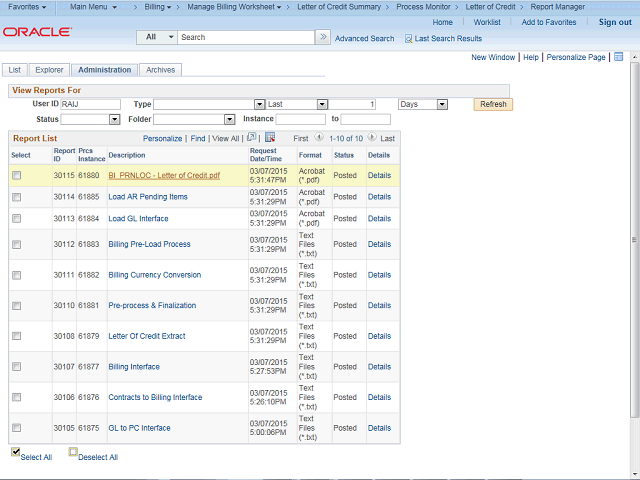Check the box for Load AR Pending Items
This screenshot has height=480, width=640.
tap(16, 197)
